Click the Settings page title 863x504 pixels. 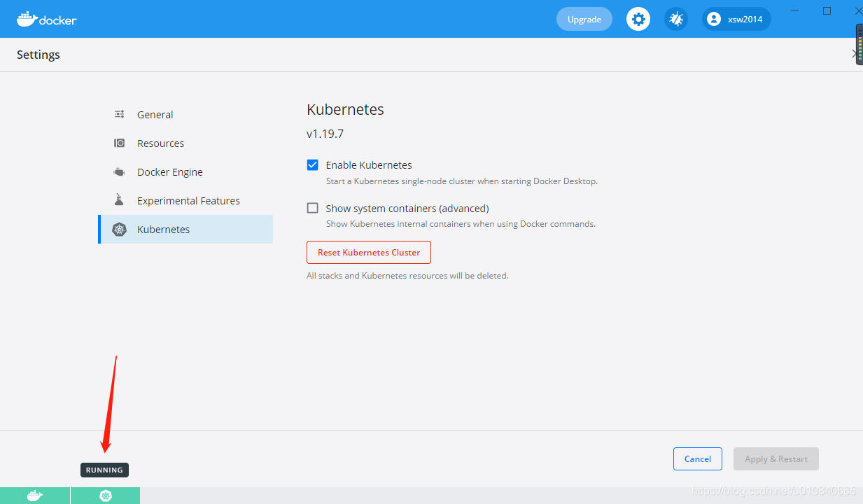coord(38,55)
